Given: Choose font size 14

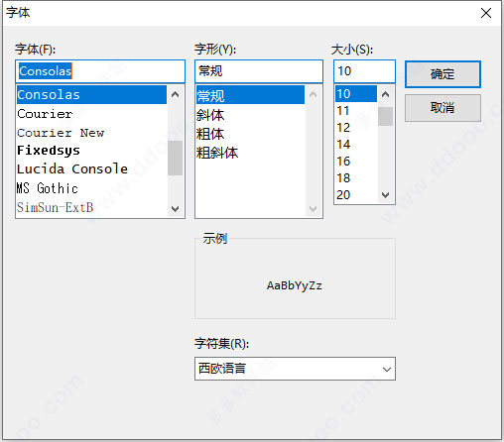Looking at the screenshot, I should (356, 145).
